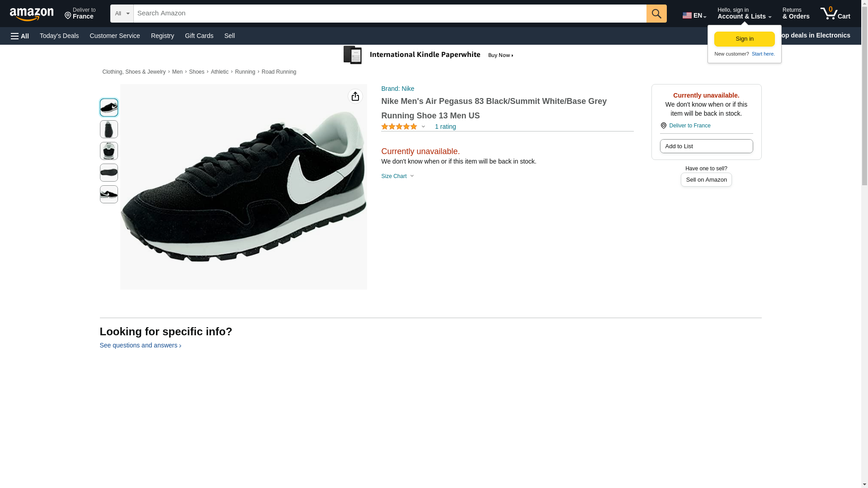Image resolution: width=868 pixels, height=488 pixels.
Task: Click into the Search Amazon field
Action: tap(389, 14)
